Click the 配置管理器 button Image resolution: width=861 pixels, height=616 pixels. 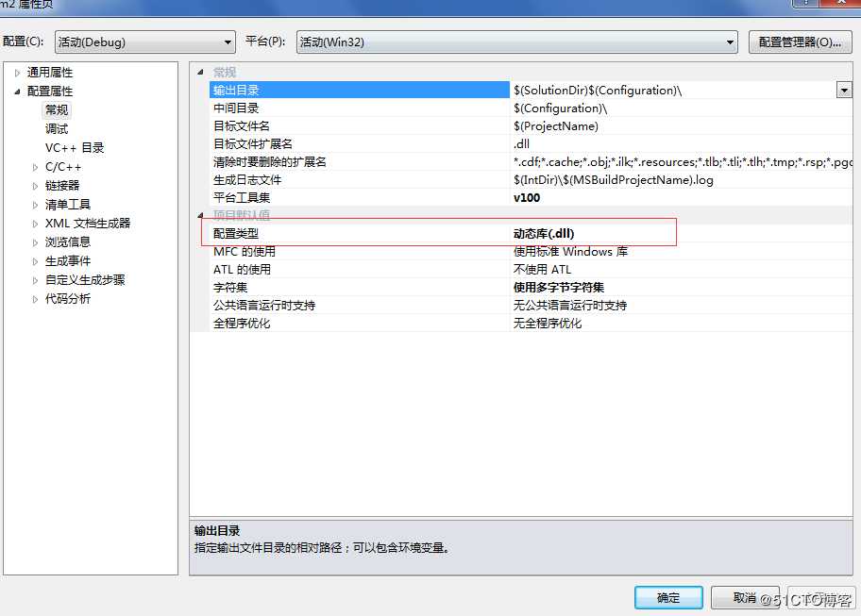(800, 42)
